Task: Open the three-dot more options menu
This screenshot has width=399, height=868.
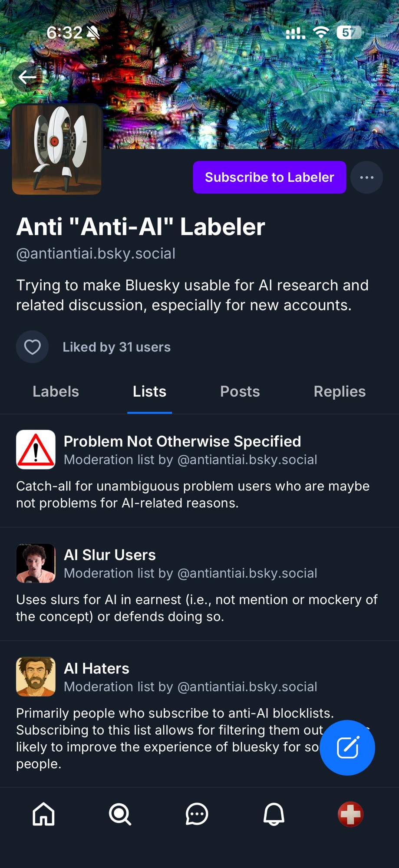Action: coord(366,178)
